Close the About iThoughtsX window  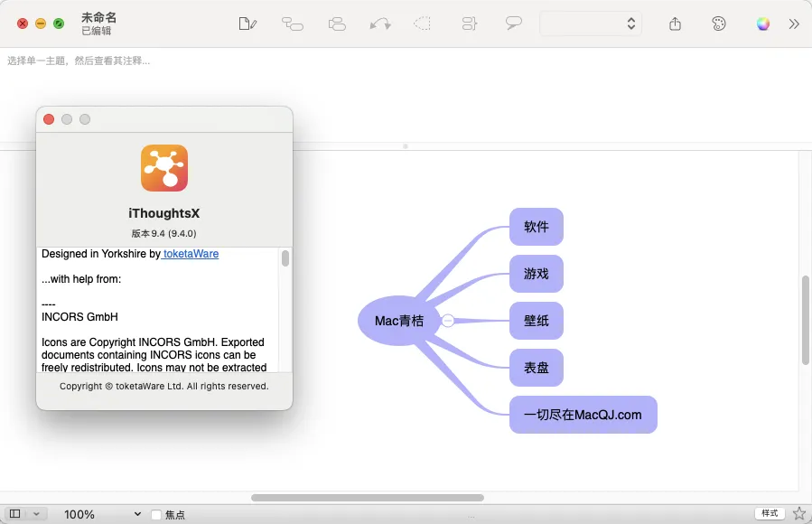49,119
